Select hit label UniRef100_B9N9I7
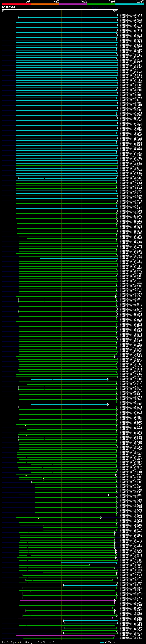Viewport: 146px width, 644px height. (x=131, y=376)
